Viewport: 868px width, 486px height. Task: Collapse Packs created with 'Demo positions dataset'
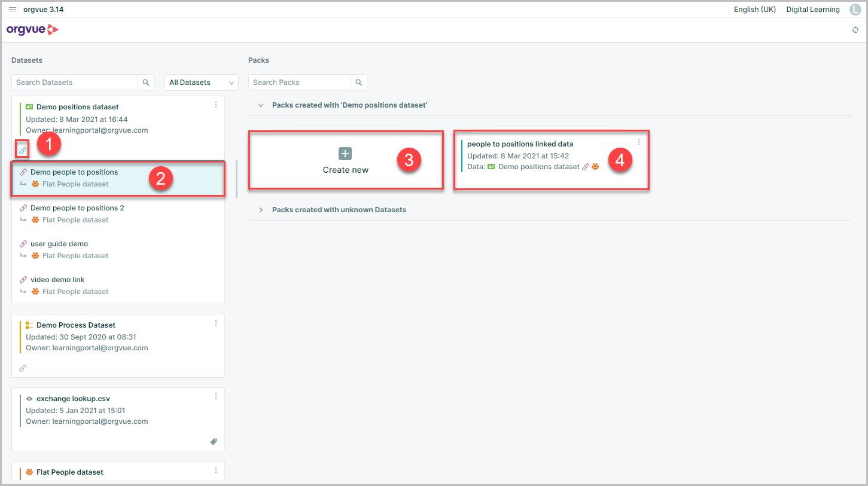pos(261,105)
